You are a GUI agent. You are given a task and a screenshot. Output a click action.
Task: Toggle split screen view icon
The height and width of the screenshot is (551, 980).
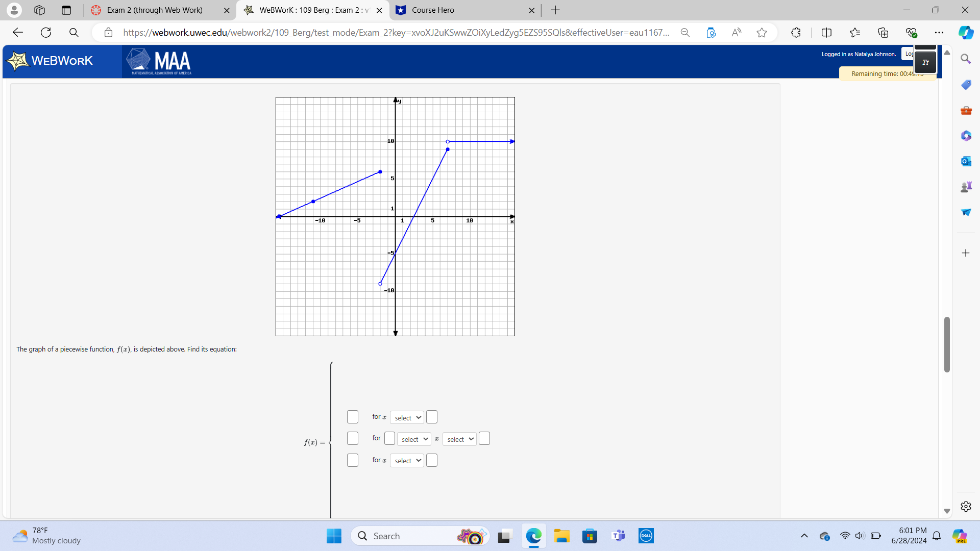tap(826, 33)
